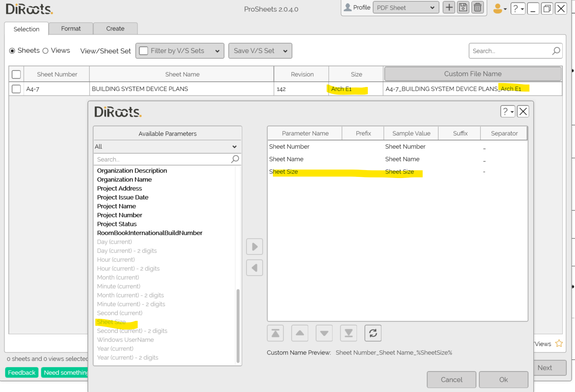This screenshot has height=392, width=575.
Task: Select RoomBookInternationalBuildNumber parameter
Action: click(150, 233)
